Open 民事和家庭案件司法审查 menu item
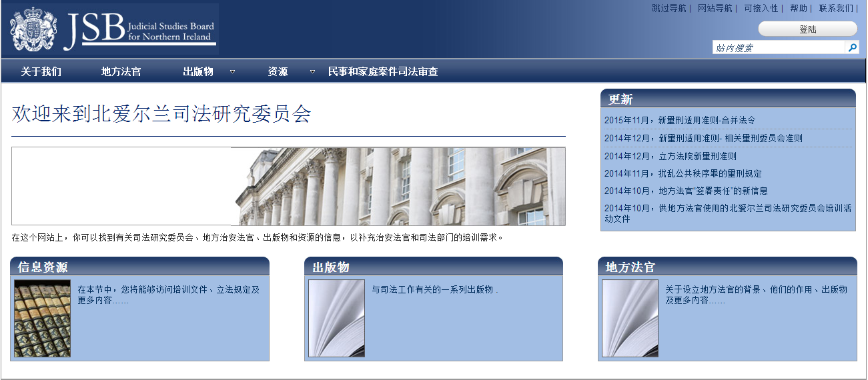 [383, 71]
